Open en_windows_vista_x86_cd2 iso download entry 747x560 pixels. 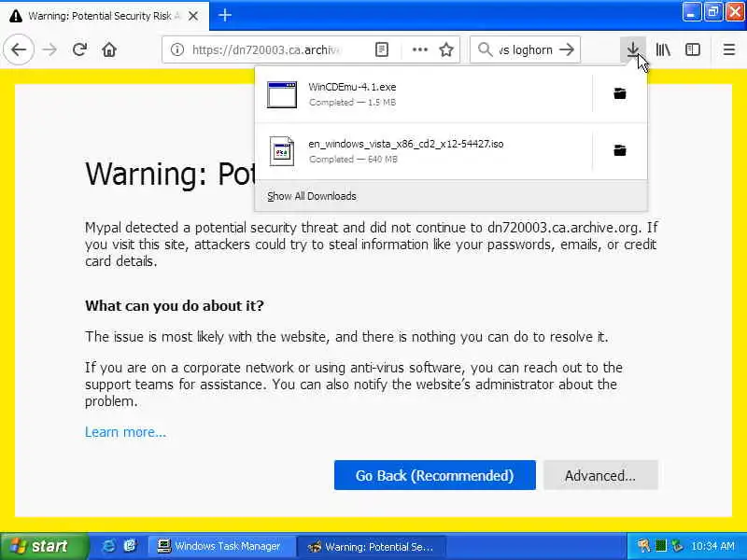[424, 151]
